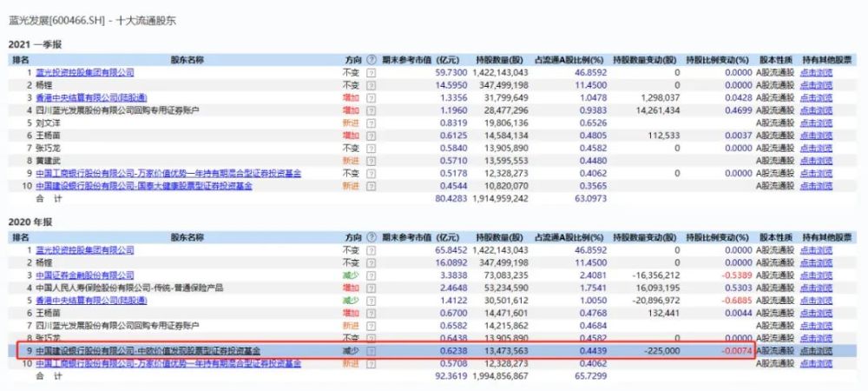868x391 pixels.
Task: Open 万家价值优势 fund link in 2021 一季报
Action: pyautogui.click(x=169, y=174)
